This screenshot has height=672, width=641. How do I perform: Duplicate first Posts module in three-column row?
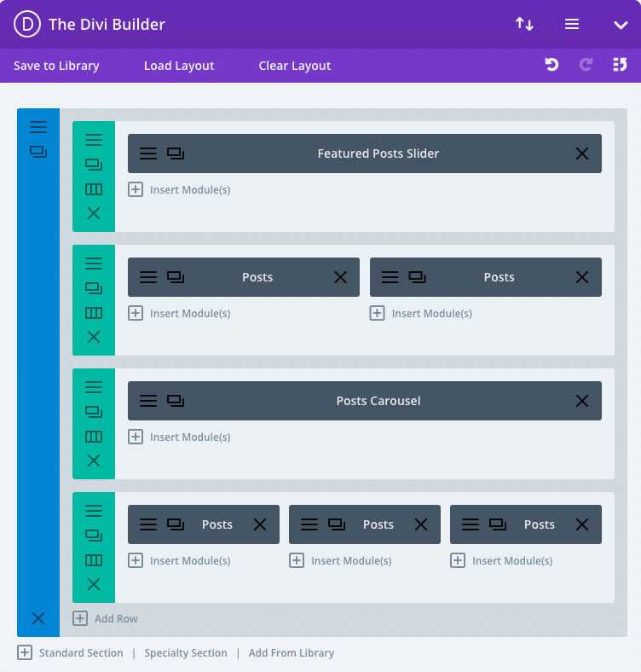coord(176,524)
